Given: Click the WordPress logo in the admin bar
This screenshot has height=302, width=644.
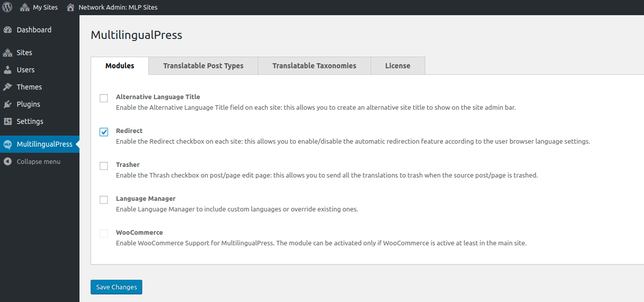Looking at the screenshot, I should (7, 7).
